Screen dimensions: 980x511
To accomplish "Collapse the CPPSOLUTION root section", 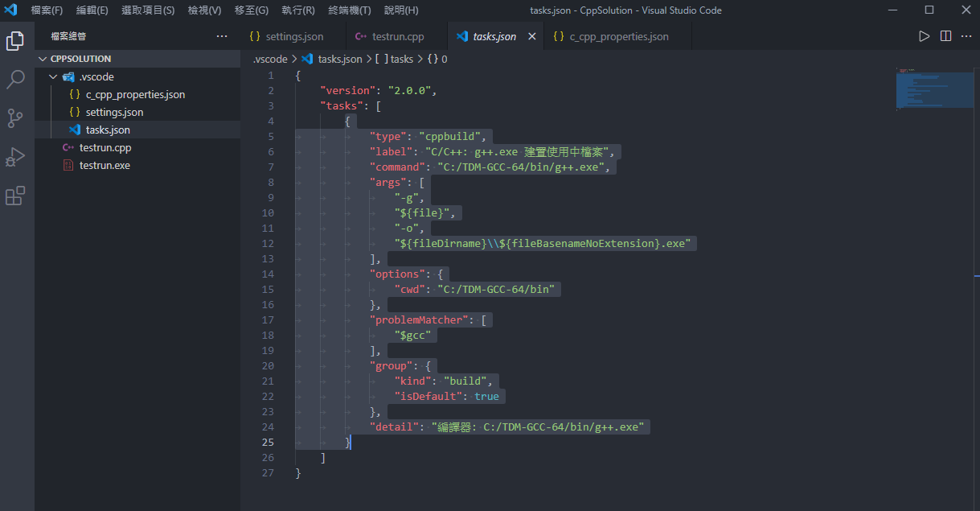I will 43,59.
